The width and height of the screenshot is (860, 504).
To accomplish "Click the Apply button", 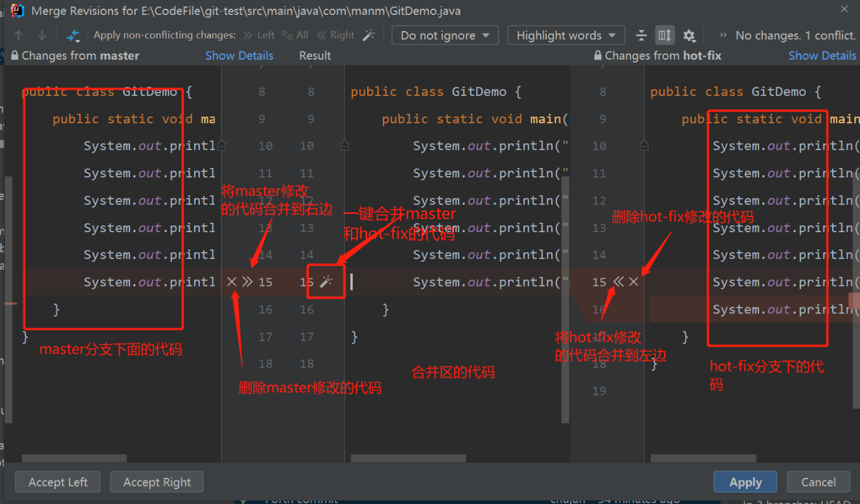I will pos(745,482).
